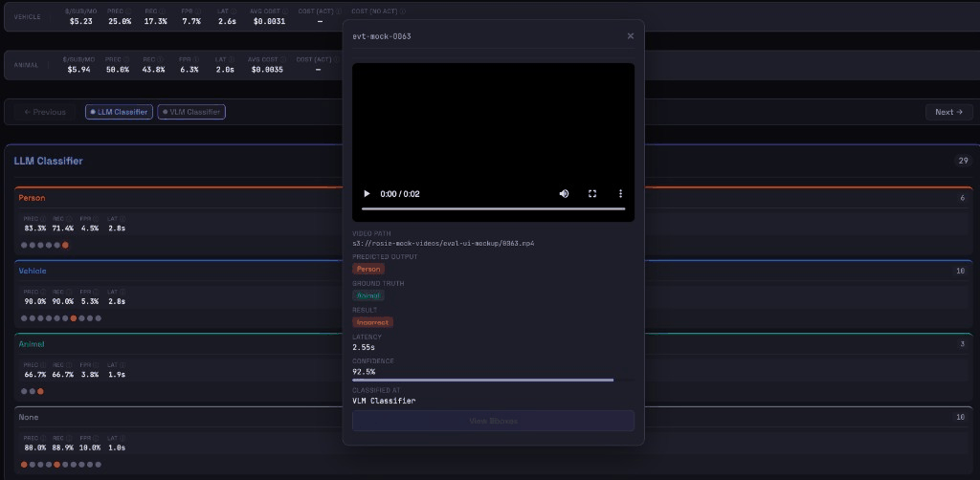The width and height of the screenshot is (980, 480).
Task: Click the confidence 92.5% bar
Action: point(493,380)
